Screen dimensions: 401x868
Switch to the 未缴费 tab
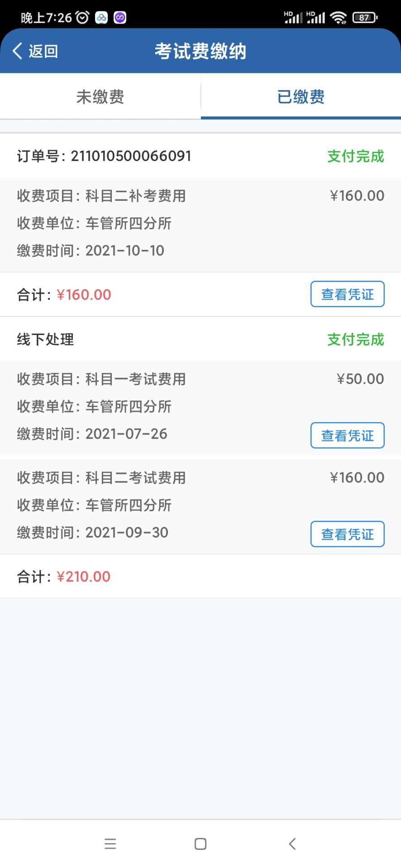(100, 97)
